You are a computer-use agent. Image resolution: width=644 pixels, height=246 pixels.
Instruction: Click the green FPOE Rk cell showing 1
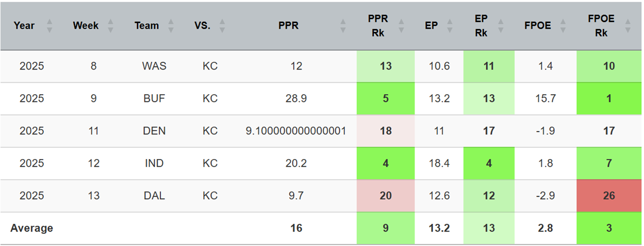point(609,98)
